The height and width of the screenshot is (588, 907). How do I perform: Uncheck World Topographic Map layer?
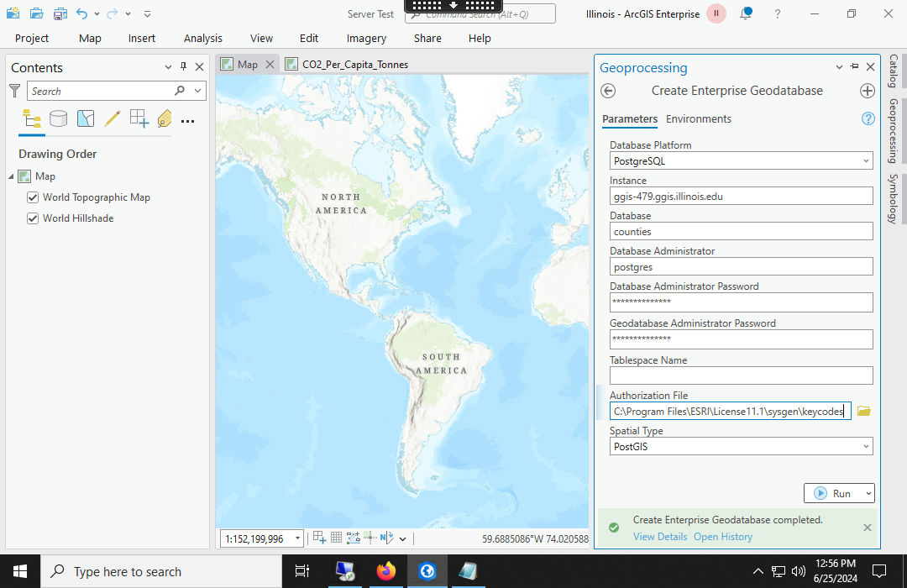[33, 197]
